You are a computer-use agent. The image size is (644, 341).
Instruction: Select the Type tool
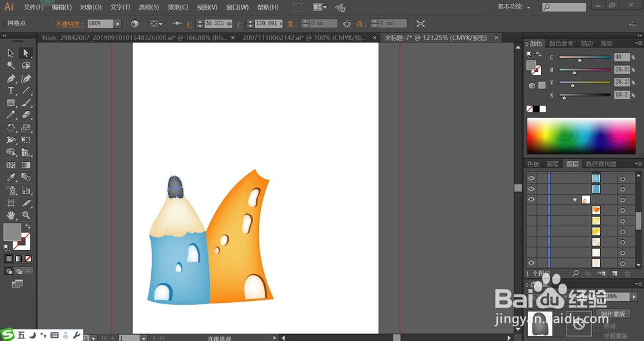point(11,90)
